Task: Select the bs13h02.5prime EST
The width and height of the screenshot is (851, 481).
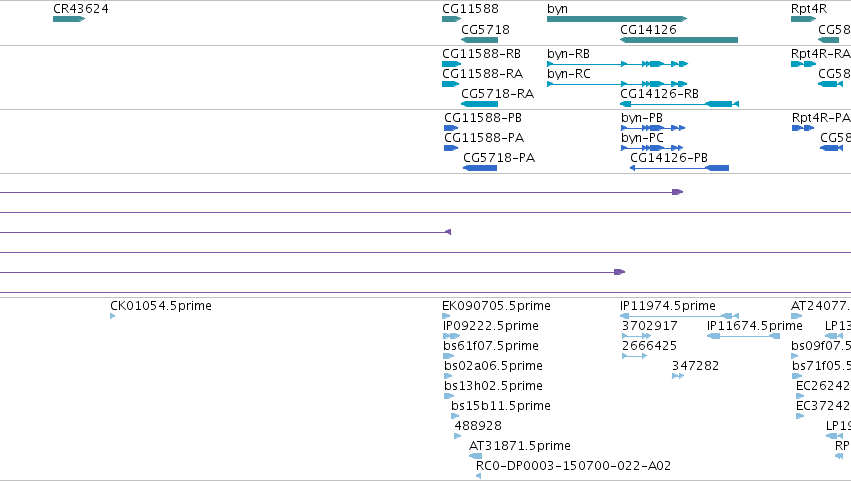Action: click(x=449, y=396)
